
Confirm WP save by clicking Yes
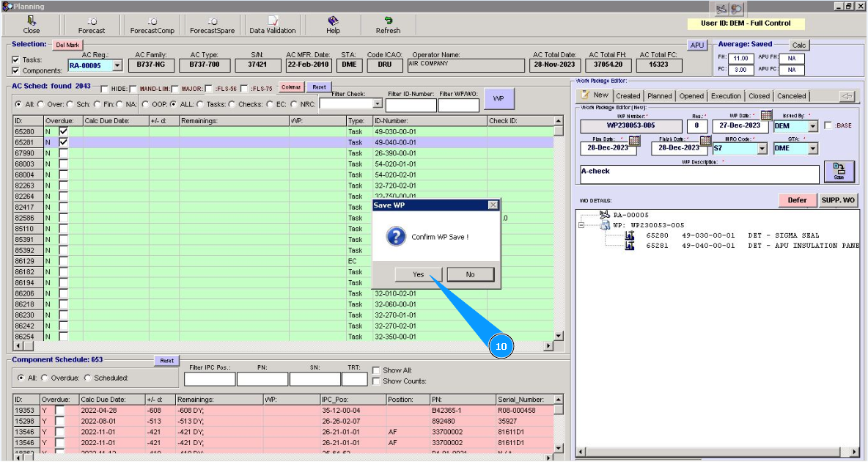(418, 274)
